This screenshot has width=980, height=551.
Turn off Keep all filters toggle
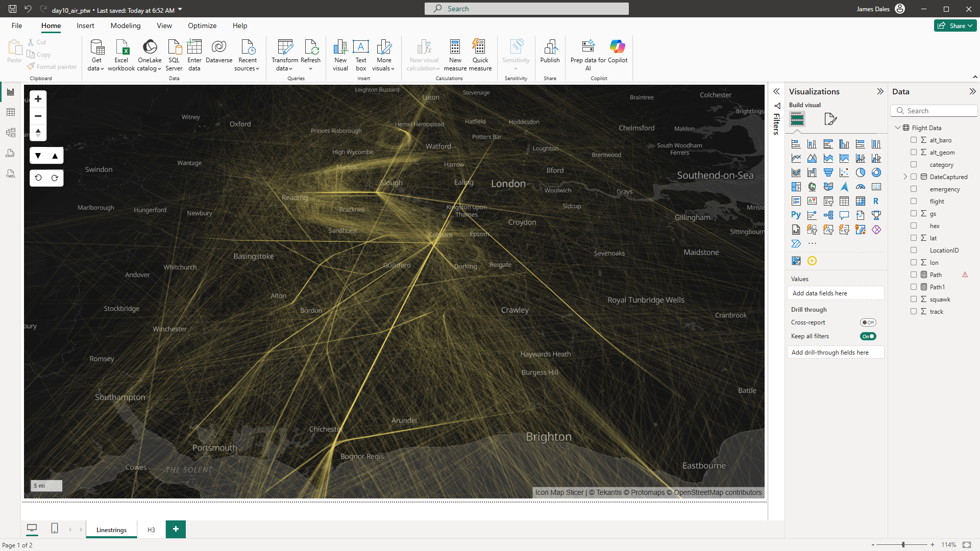click(x=868, y=336)
